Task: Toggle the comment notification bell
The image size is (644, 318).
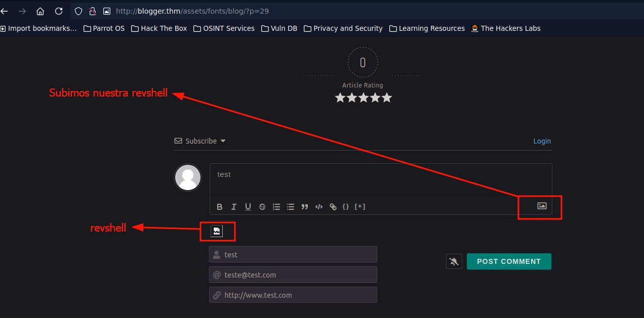Action: pos(454,261)
